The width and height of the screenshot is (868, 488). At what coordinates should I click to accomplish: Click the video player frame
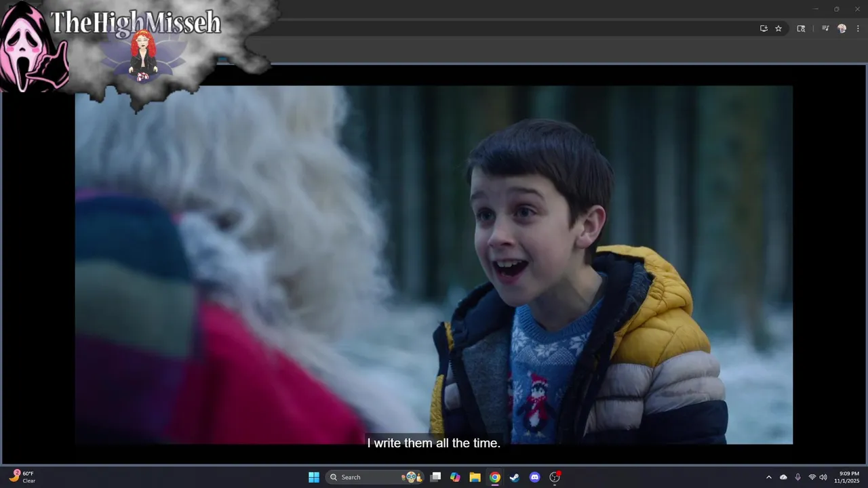click(434, 264)
